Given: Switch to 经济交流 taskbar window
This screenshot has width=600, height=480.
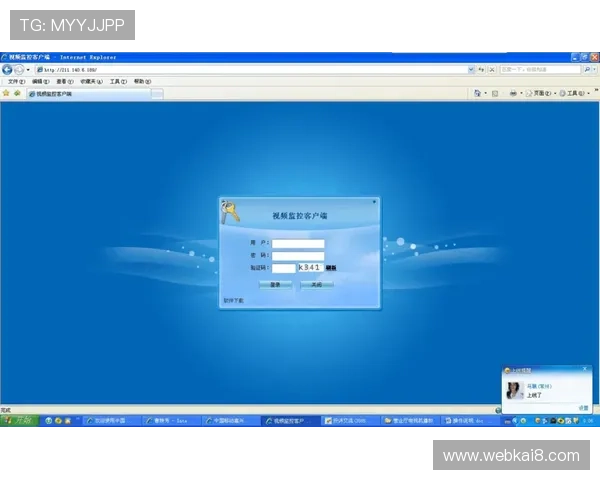Looking at the screenshot, I should click(349, 421).
